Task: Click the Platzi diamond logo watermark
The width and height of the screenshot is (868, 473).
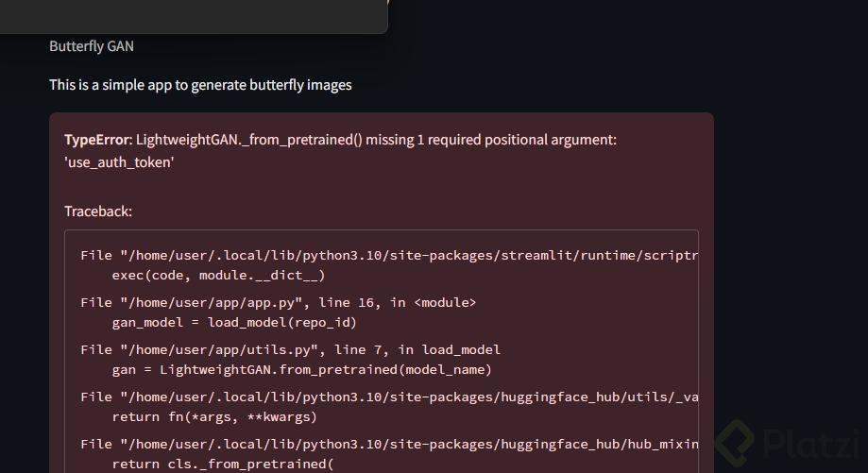Action: click(735, 442)
